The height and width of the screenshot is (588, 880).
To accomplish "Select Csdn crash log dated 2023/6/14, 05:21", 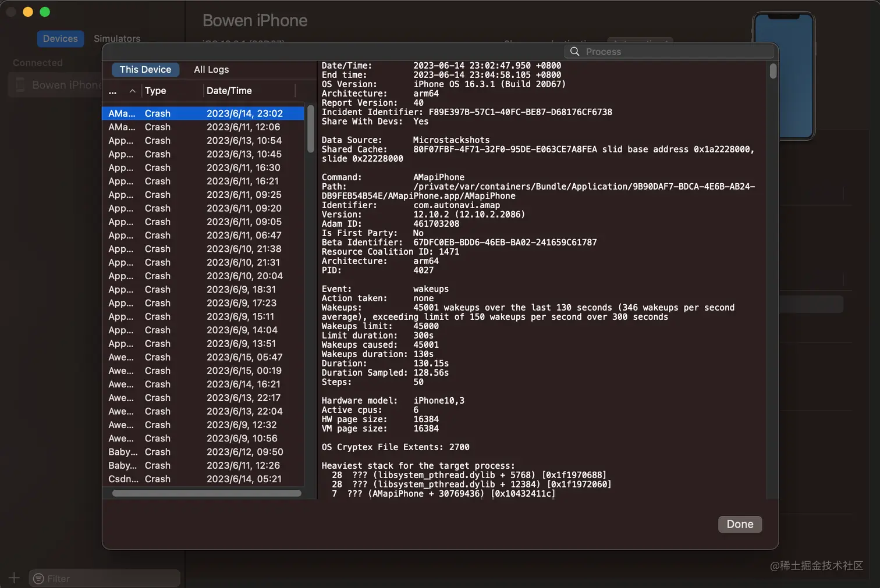I will pyautogui.click(x=203, y=479).
